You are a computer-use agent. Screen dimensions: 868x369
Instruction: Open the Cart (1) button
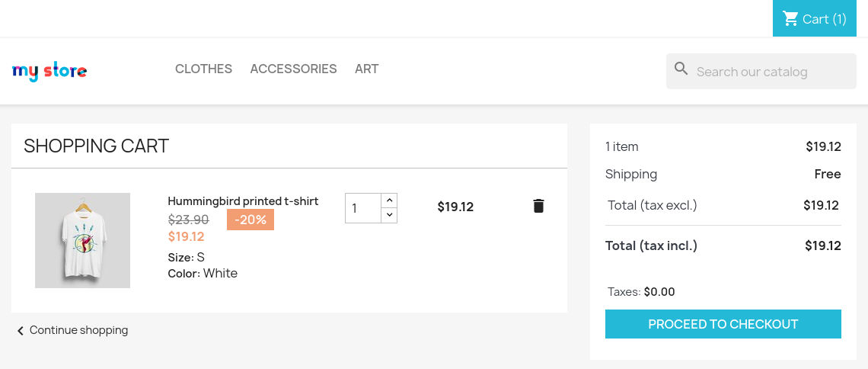814,18
